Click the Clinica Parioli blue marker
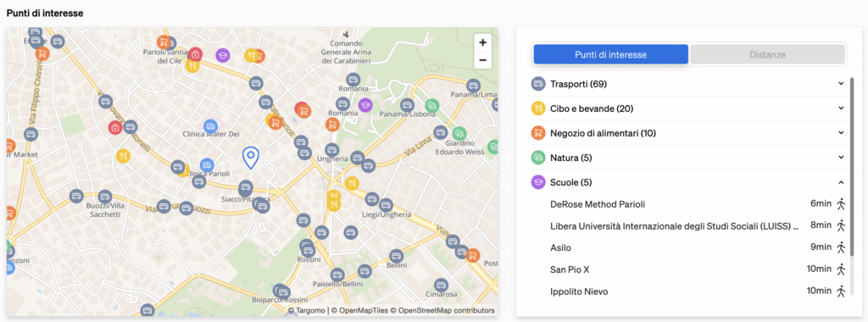 (207, 164)
